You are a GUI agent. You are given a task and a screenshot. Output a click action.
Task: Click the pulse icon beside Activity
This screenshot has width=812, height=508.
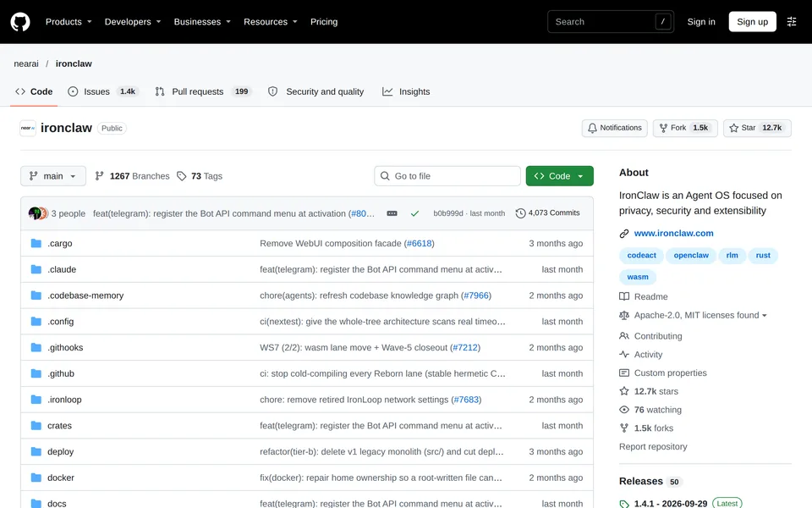point(624,355)
